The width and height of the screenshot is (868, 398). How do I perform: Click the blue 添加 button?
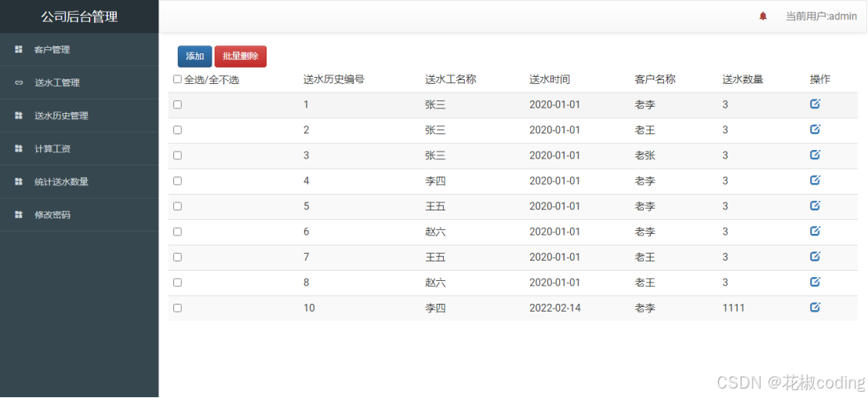point(195,57)
